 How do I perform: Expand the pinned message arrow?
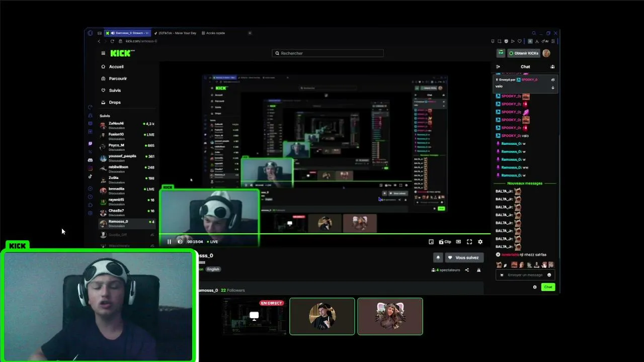[553, 87]
